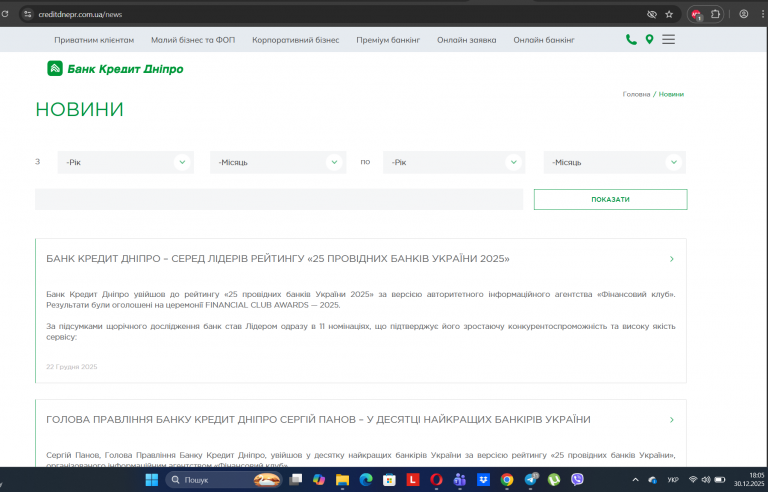
Task: Click the Новини breadcrumb link
Action: tap(671, 94)
